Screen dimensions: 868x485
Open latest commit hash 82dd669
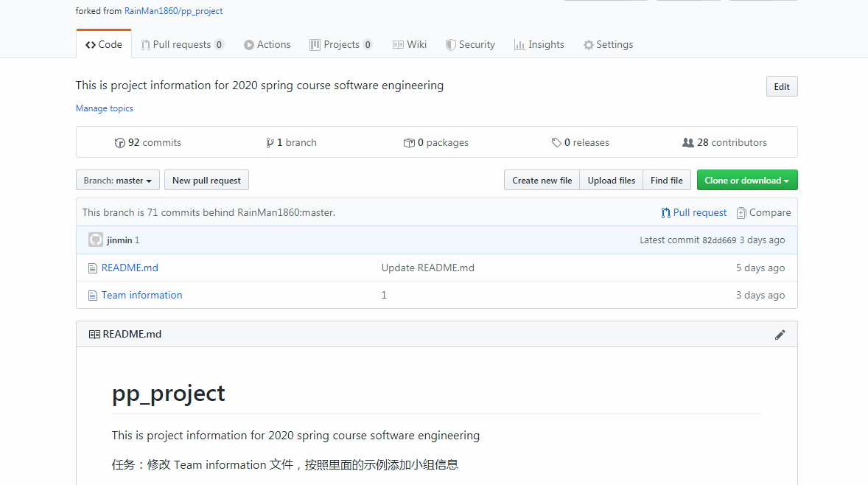coord(719,240)
